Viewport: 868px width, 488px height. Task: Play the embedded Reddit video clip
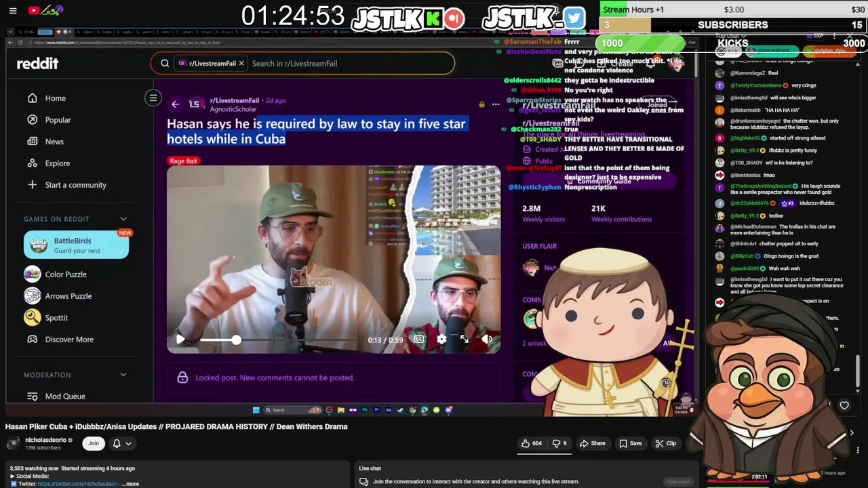[180, 340]
